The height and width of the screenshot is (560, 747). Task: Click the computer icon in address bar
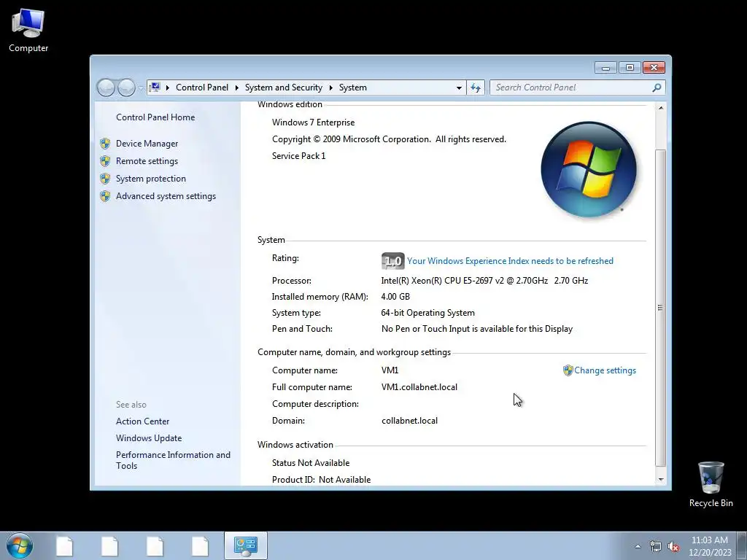pos(155,87)
